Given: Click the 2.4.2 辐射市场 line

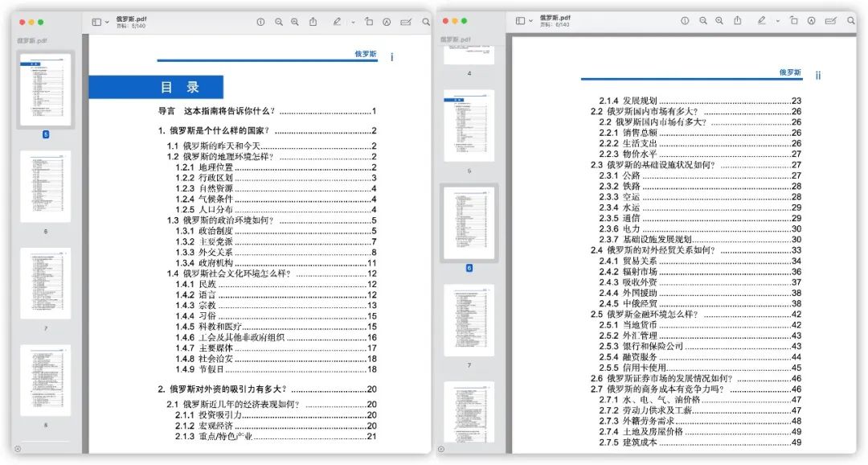Looking at the screenshot, I should pos(700,272).
